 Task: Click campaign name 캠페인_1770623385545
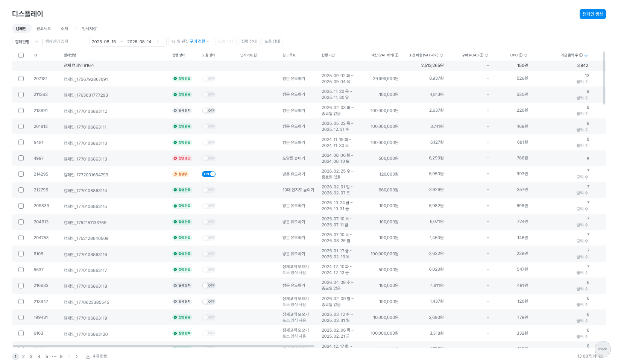click(x=87, y=302)
